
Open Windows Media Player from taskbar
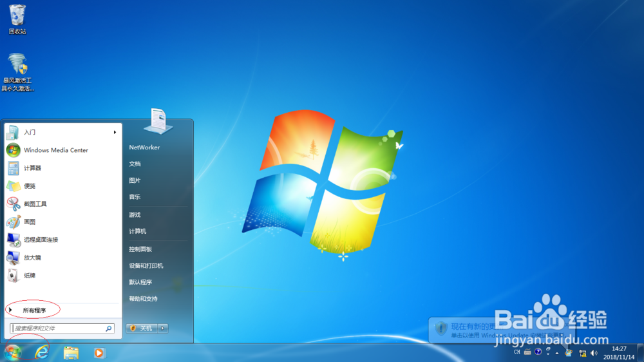click(99, 353)
